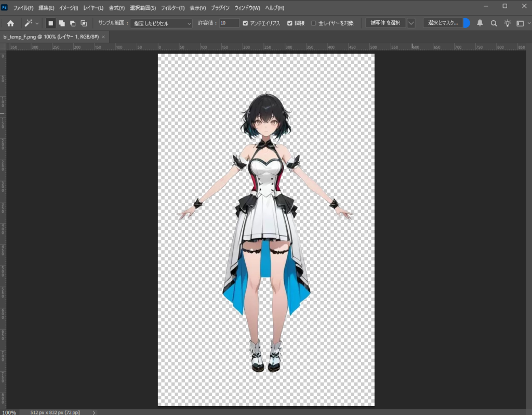The height and width of the screenshot is (415, 532).
Task: Enable the 全レイヤーを対象 checkbox
Action: (313, 23)
